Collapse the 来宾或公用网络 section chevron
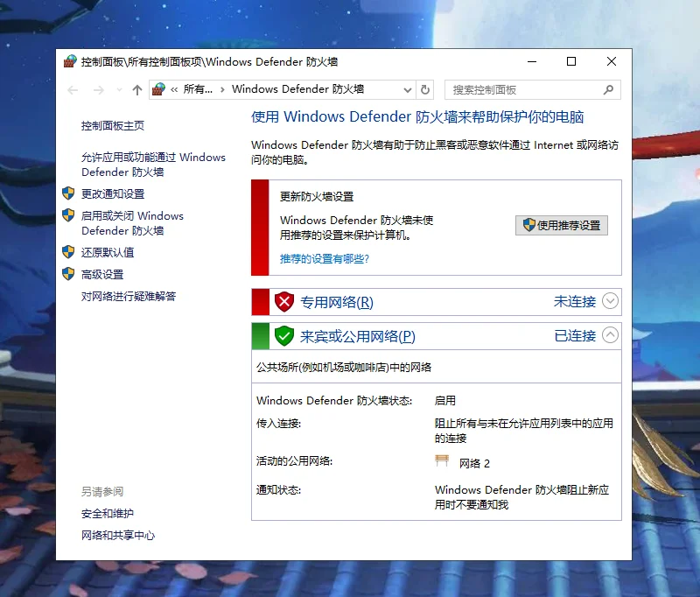700x597 pixels. tap(610, 335)
